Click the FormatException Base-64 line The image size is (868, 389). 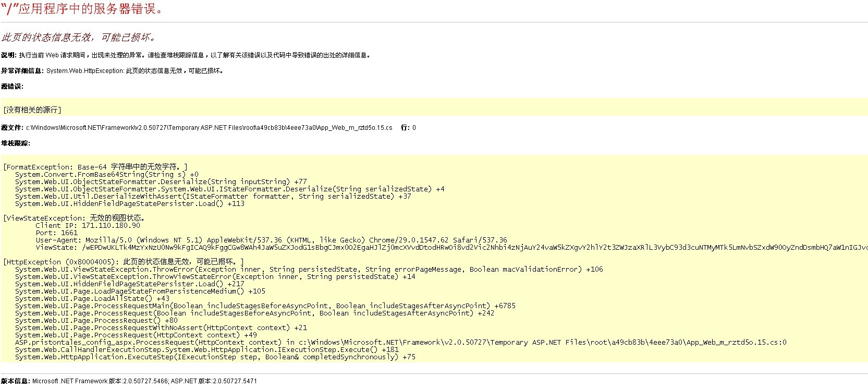[x=95, y=167]
